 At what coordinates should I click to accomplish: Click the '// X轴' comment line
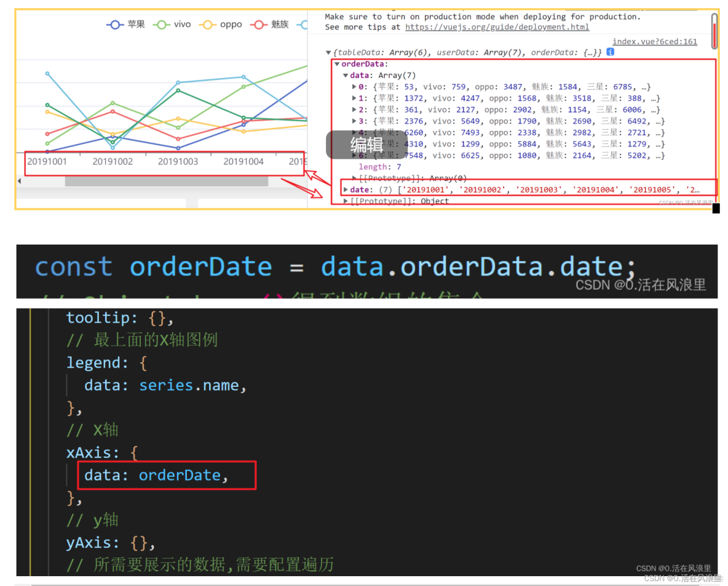[92, 430]
